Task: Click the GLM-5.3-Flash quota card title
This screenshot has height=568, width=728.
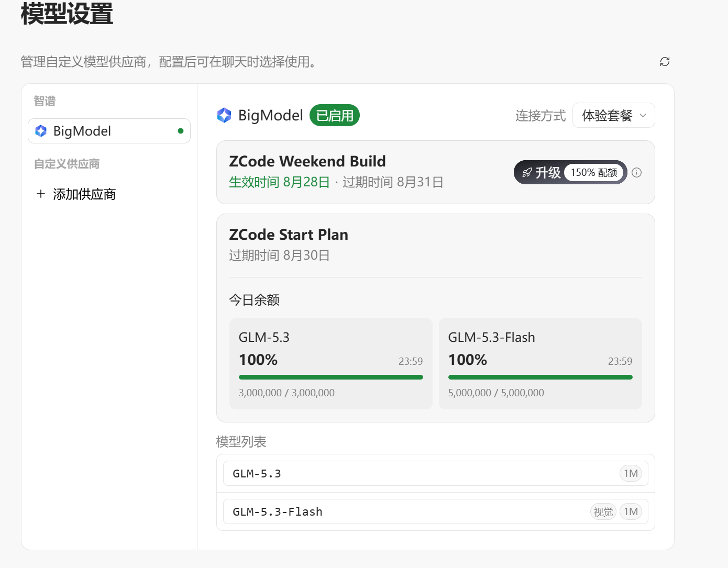Action: pos(492,337)
